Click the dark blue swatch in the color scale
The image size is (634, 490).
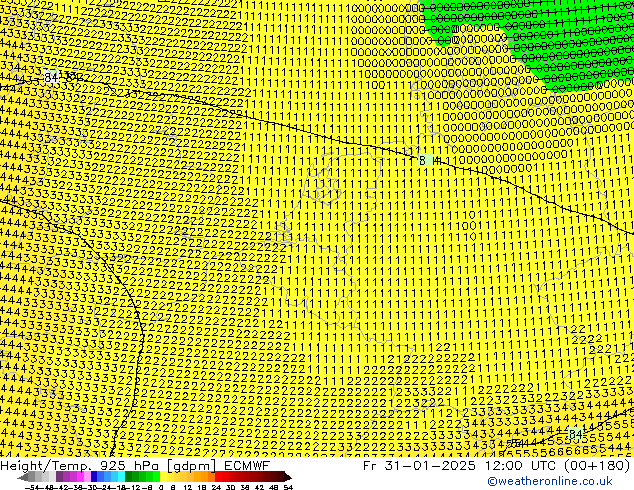pos(94,476)
